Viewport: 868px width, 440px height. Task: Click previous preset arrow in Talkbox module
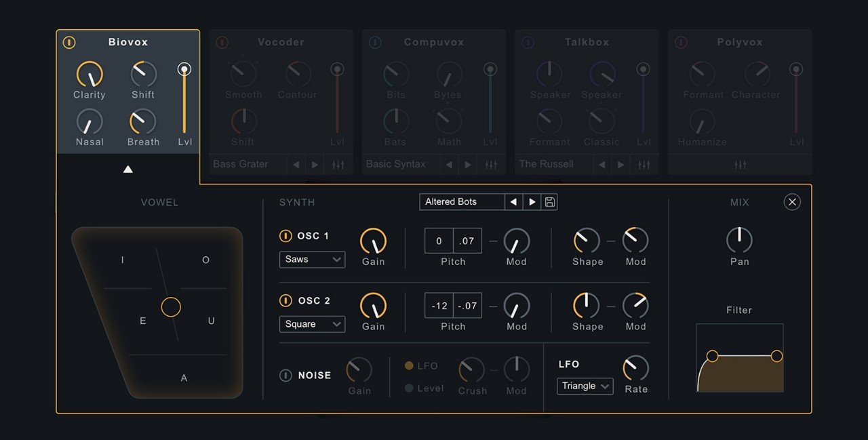point(601,165)
